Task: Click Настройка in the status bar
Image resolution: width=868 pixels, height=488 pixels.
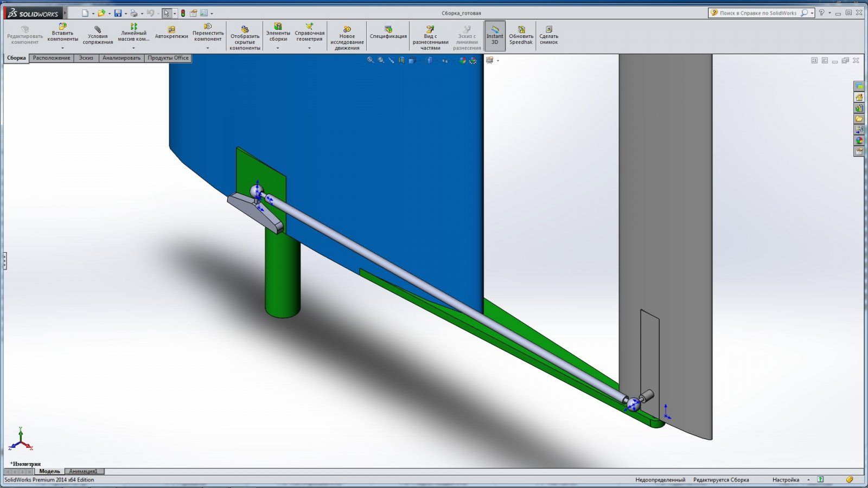Action: tap(786, 480)
